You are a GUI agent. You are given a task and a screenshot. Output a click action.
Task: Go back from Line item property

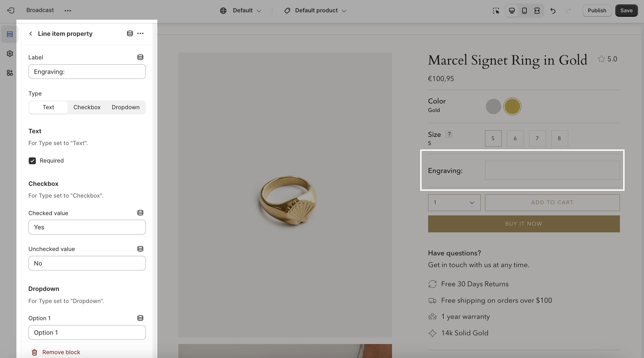pyautogui.click(x=31, y=34)
